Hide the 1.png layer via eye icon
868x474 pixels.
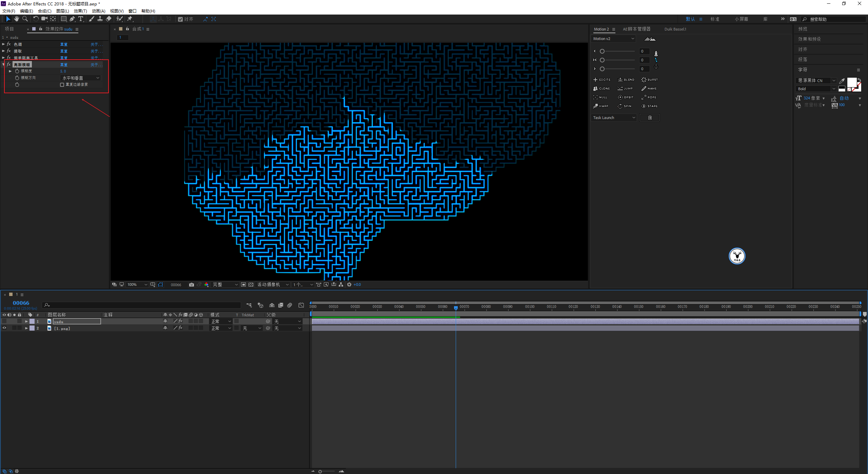4,328
